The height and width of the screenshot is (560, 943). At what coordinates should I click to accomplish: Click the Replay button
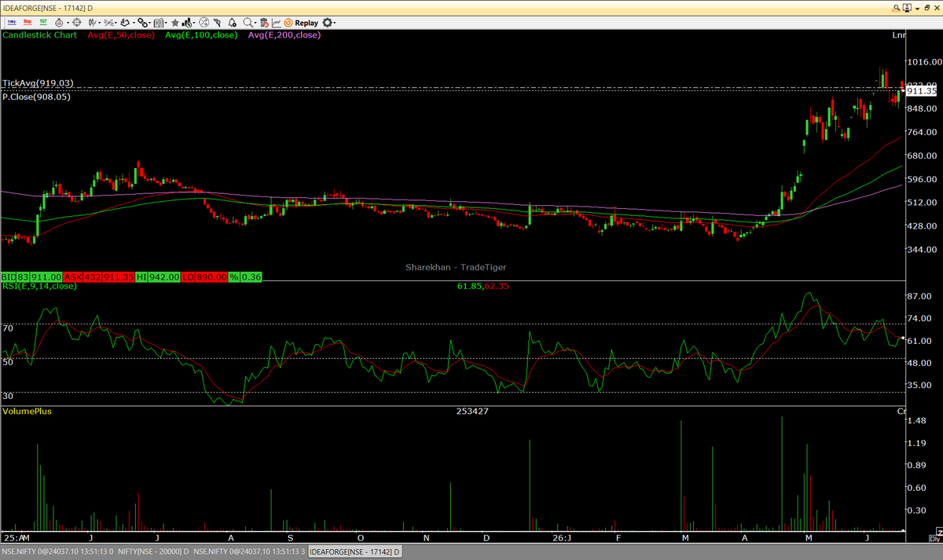tap(302, 23)
